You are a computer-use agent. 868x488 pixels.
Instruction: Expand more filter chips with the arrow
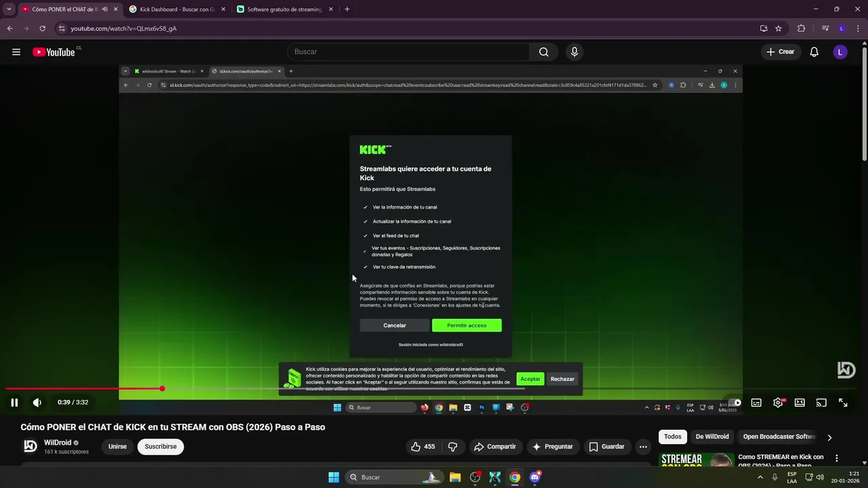(829, 437)
